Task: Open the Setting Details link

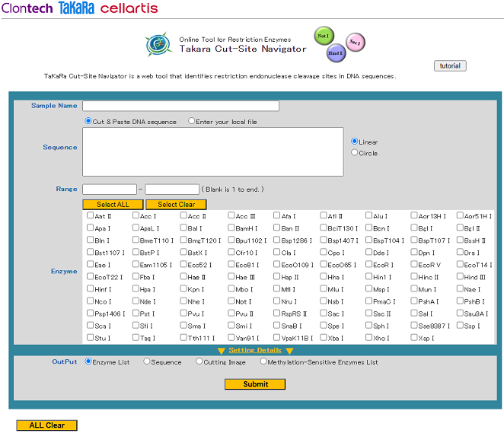Action: pos(255,350)
